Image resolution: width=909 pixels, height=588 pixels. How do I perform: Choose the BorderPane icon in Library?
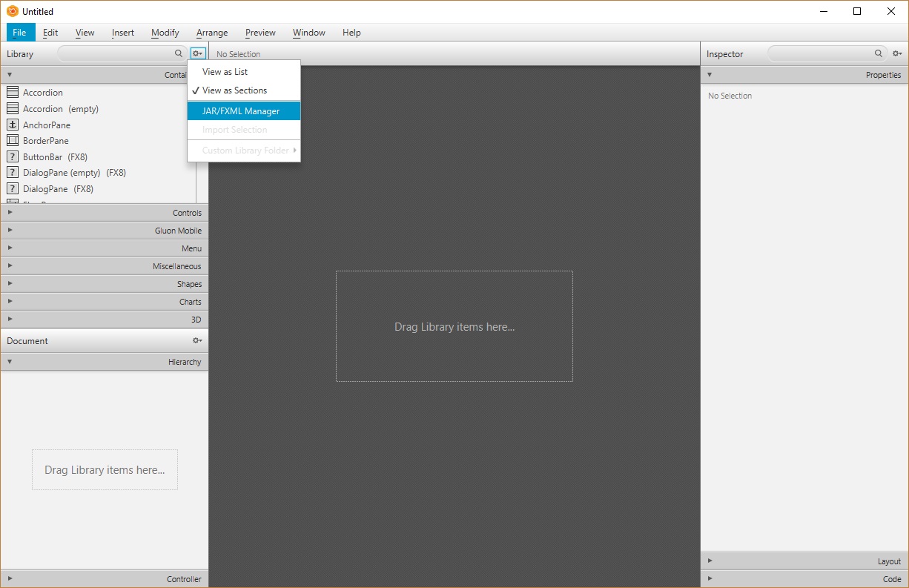(12, 141)
